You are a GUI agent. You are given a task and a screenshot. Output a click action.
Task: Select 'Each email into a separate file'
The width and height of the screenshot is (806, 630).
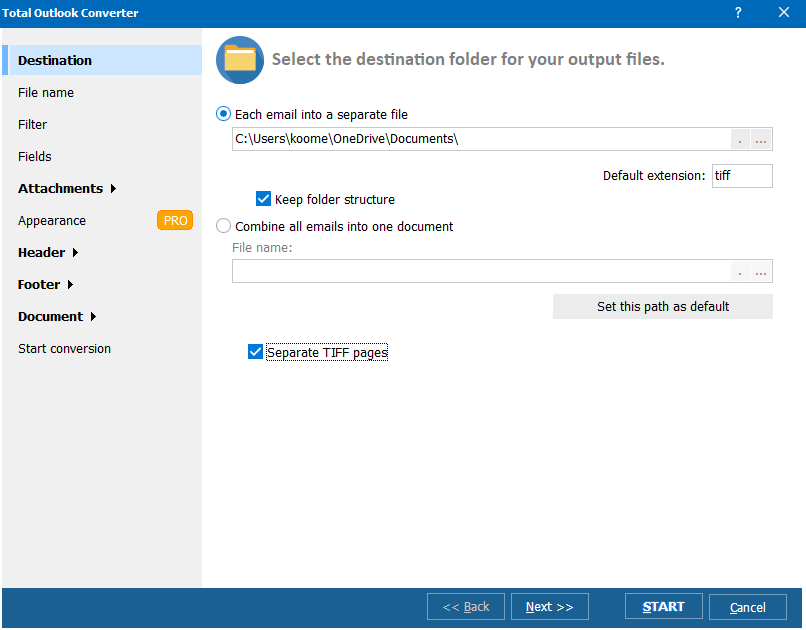[x=223, y=114]
